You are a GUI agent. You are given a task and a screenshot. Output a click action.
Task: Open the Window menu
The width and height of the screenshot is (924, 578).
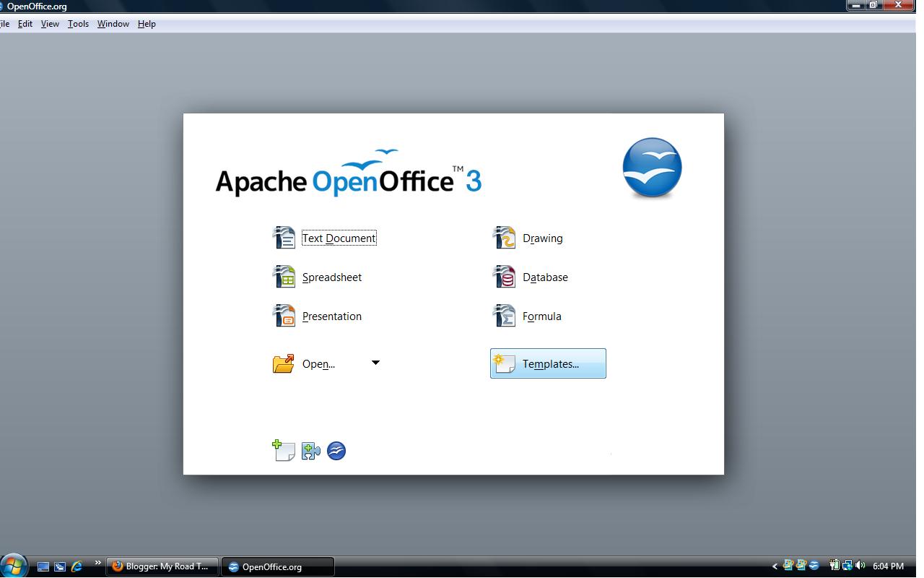[113, 24]
